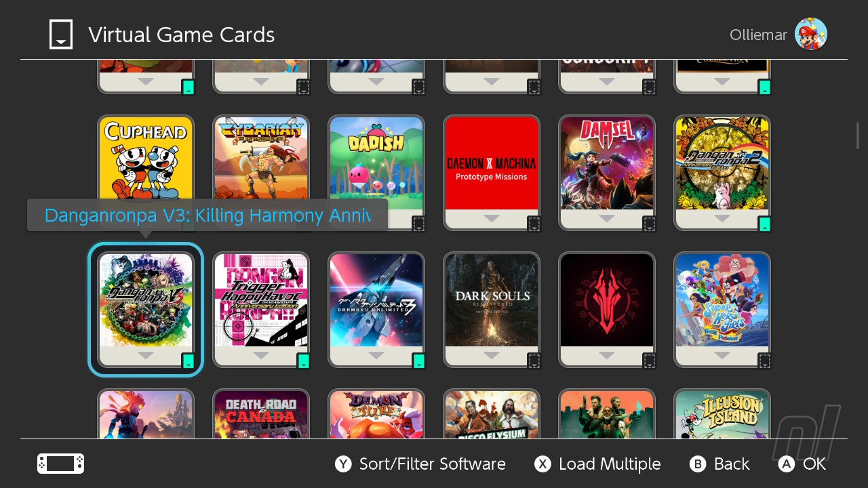Screen dimensions: 868x488
Task: Click the vertical scrollbar on the right
Action: (x=858, y=136)
